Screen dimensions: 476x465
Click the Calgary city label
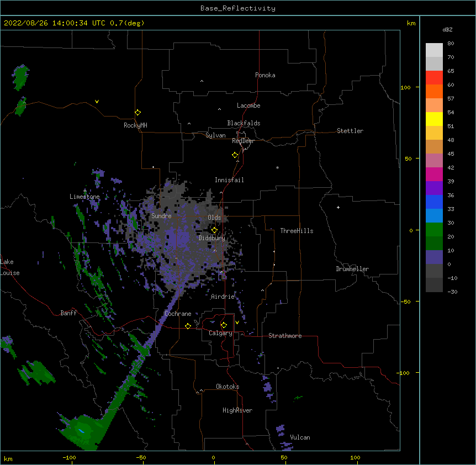point(220,333)
